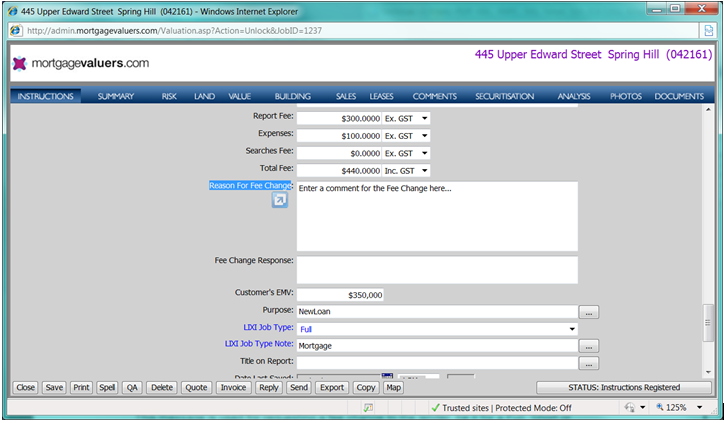Open the PHOTOS tab

point(626,96)
